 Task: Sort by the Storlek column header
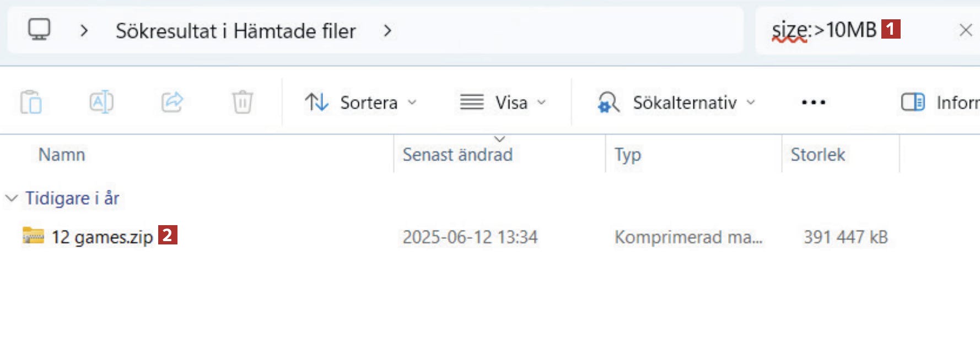pyautogui.click(x=818, y=154)
